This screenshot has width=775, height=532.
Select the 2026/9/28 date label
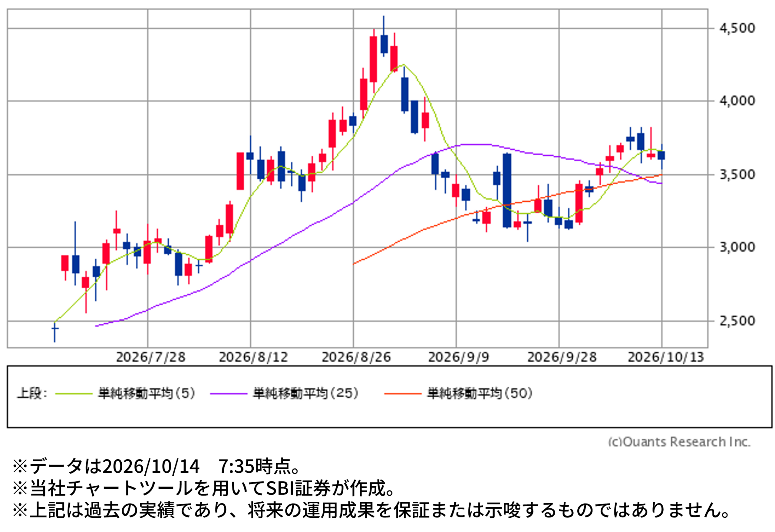(x=562, y=357)
